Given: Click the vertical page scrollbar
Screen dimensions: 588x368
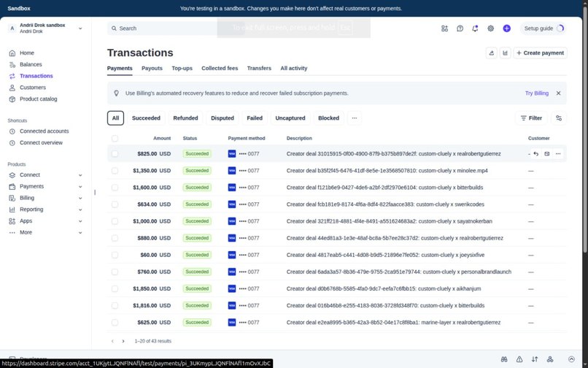Looking at the screenshot, I should pos(584,131).
